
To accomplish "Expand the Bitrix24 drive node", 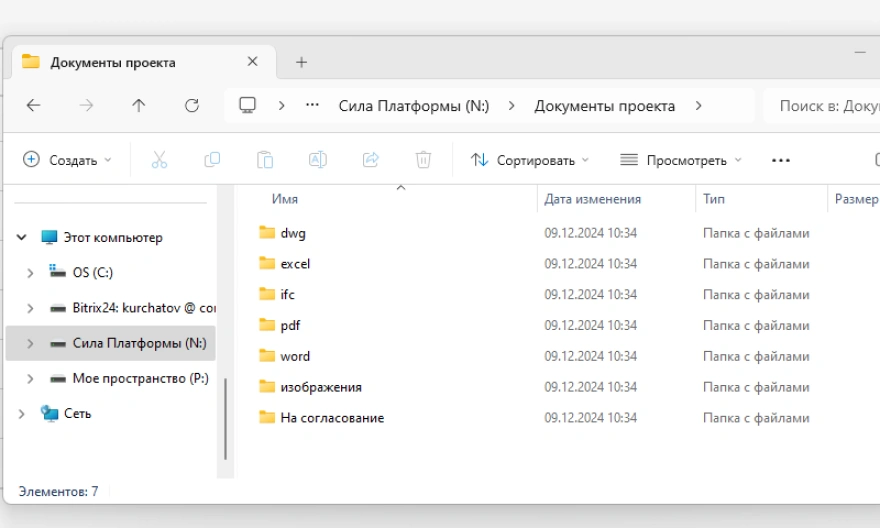I will coord(30,309).
